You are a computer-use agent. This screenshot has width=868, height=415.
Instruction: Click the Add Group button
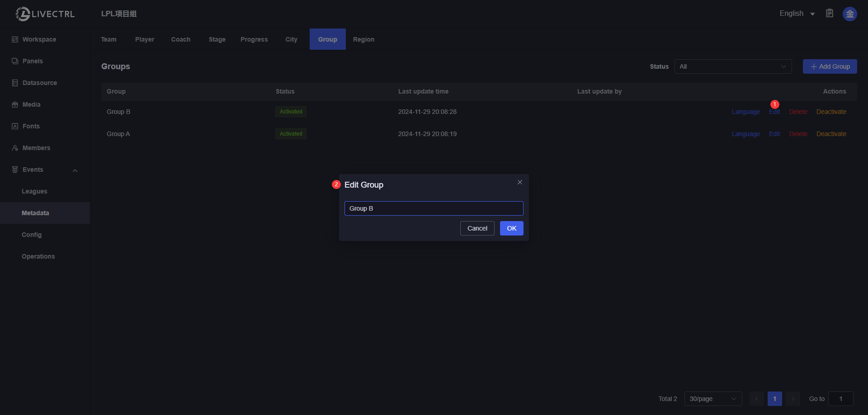pos(830,66)
